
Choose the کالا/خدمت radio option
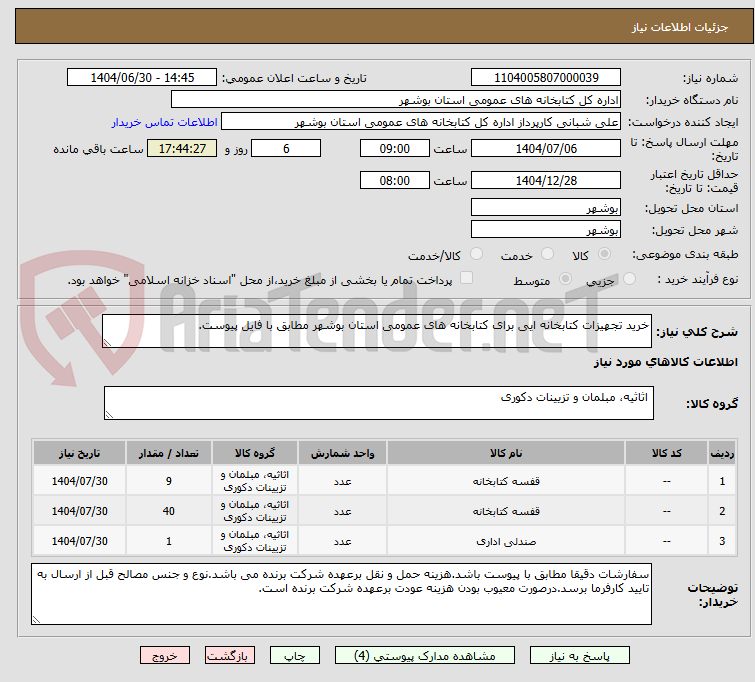click(x=476, y=255)
